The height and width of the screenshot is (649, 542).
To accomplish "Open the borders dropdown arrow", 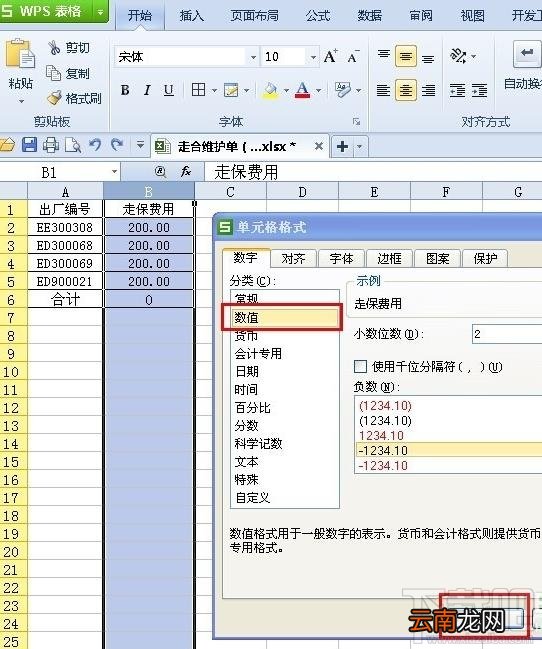I will [214, 90].
